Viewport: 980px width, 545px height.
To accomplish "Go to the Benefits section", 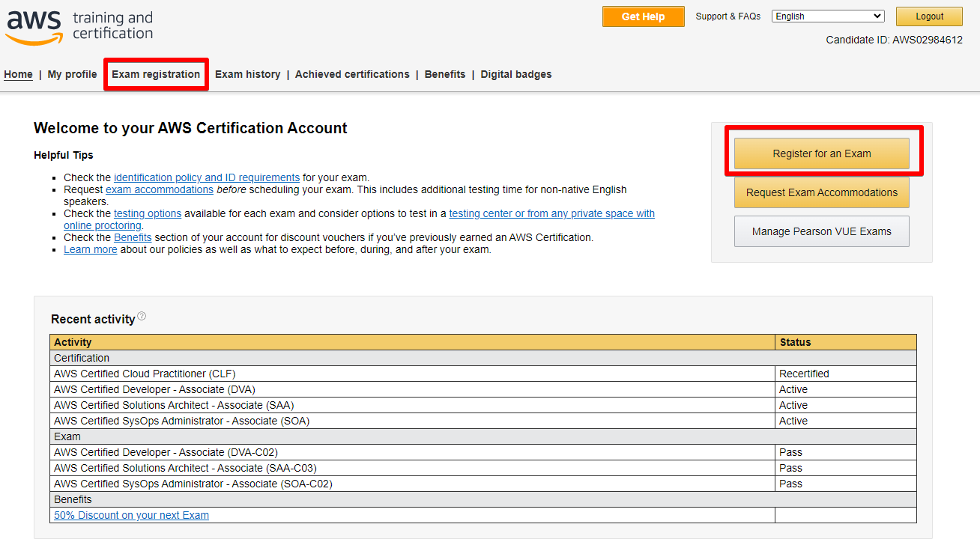I will 444,74.
